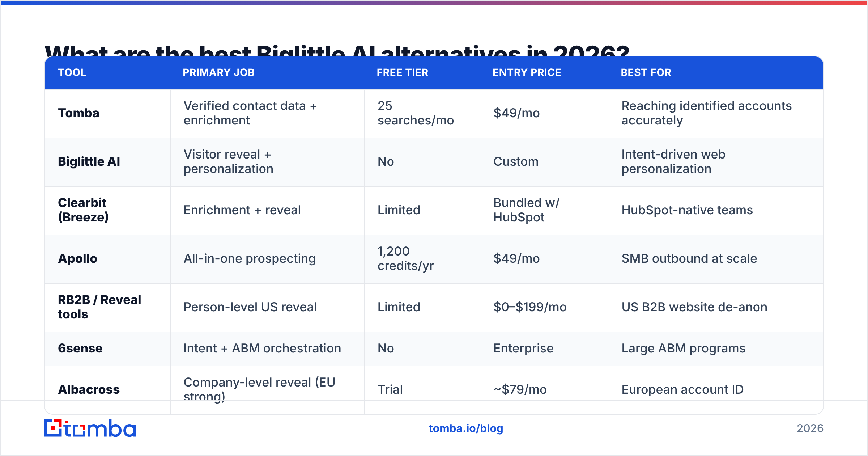Click 'Visitor reveal + personalization' cell
This screenshot has width=868, height=456.
click(267, 162)
